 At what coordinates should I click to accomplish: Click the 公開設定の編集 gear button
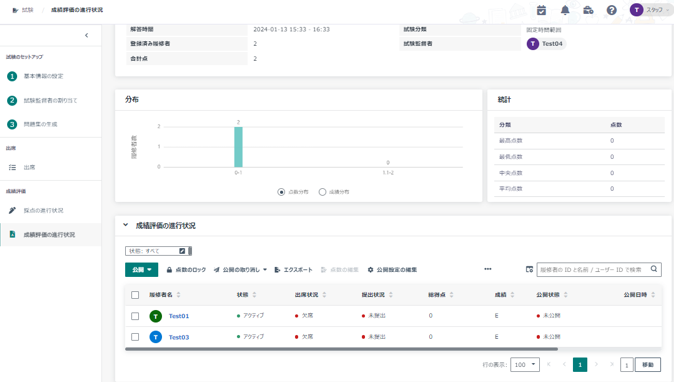[392, 270]
